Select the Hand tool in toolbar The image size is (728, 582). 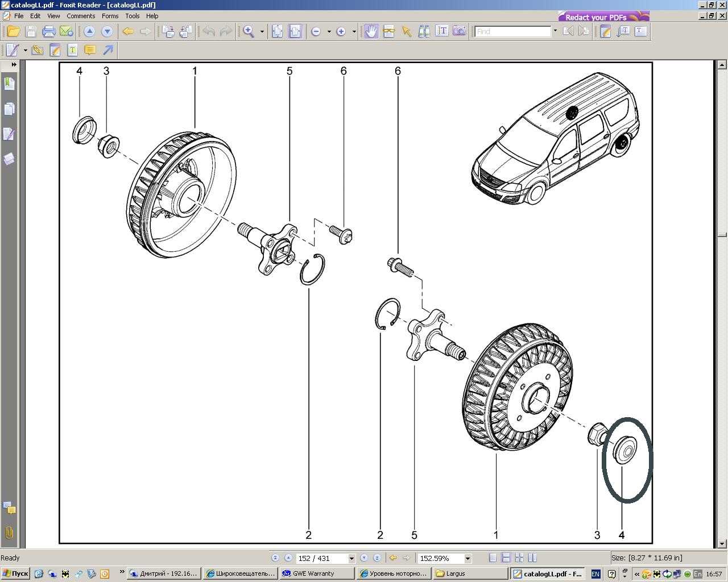point(371,32)
